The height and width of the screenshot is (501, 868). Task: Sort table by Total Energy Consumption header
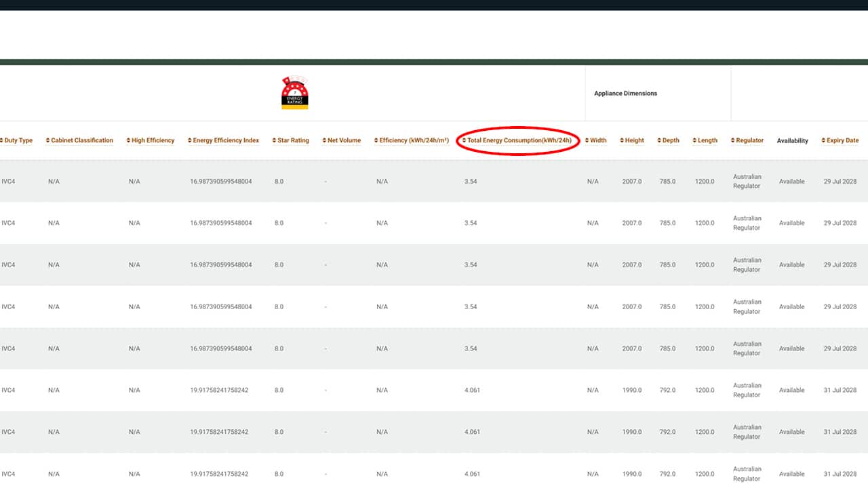[x=519, y=141]
